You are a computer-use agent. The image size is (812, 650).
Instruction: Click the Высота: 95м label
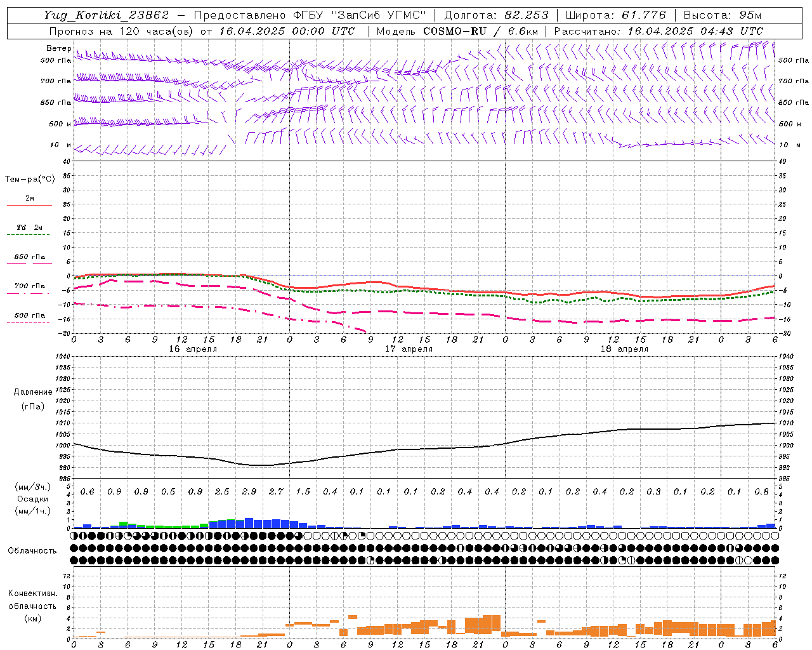[x=722, y=15]
